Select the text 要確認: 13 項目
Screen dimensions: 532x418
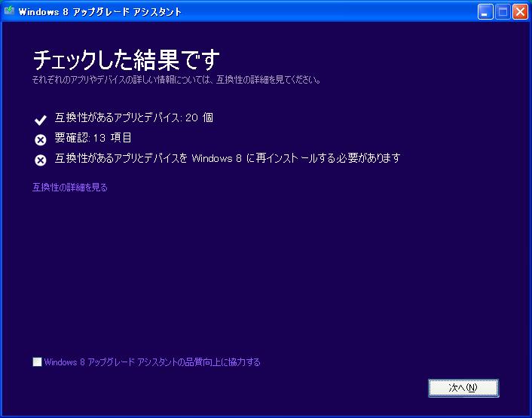pyautogui.click(x=93, y=138)
